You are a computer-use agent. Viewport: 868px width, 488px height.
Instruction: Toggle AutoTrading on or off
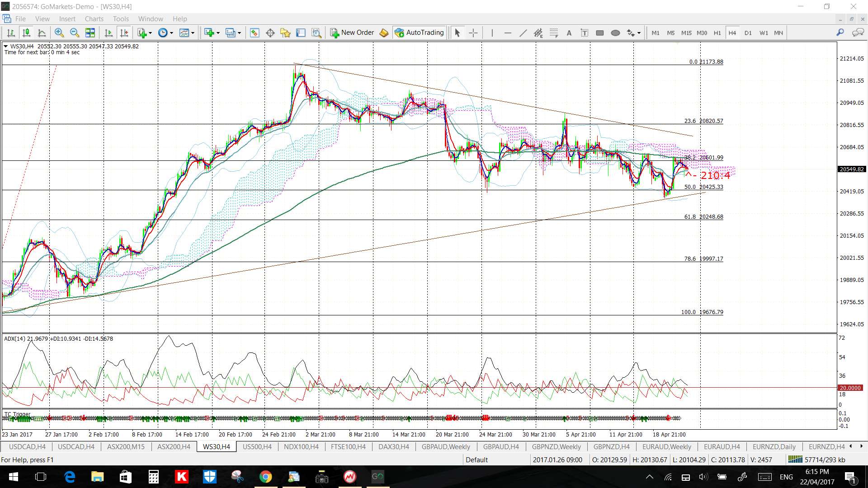point(419,33)
